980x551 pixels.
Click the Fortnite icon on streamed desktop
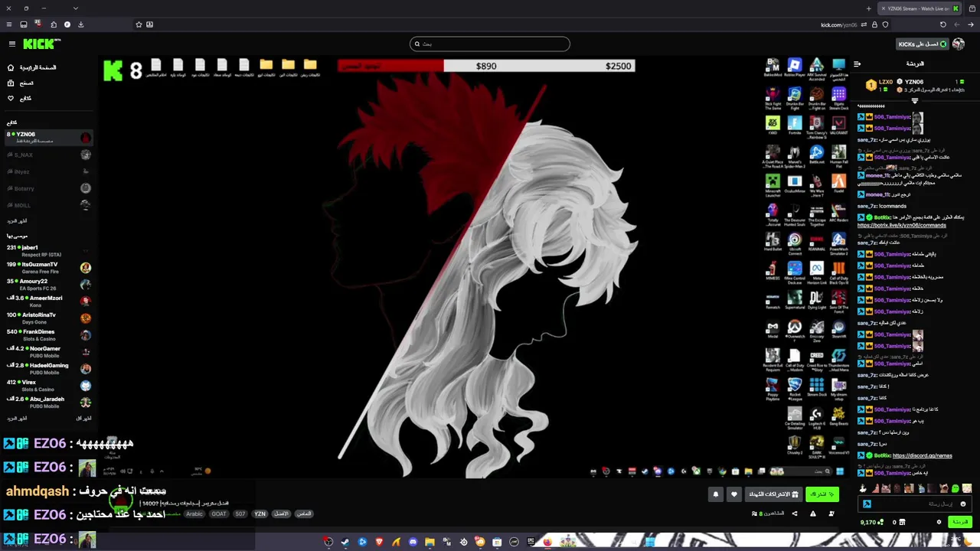tap(795, 126)
